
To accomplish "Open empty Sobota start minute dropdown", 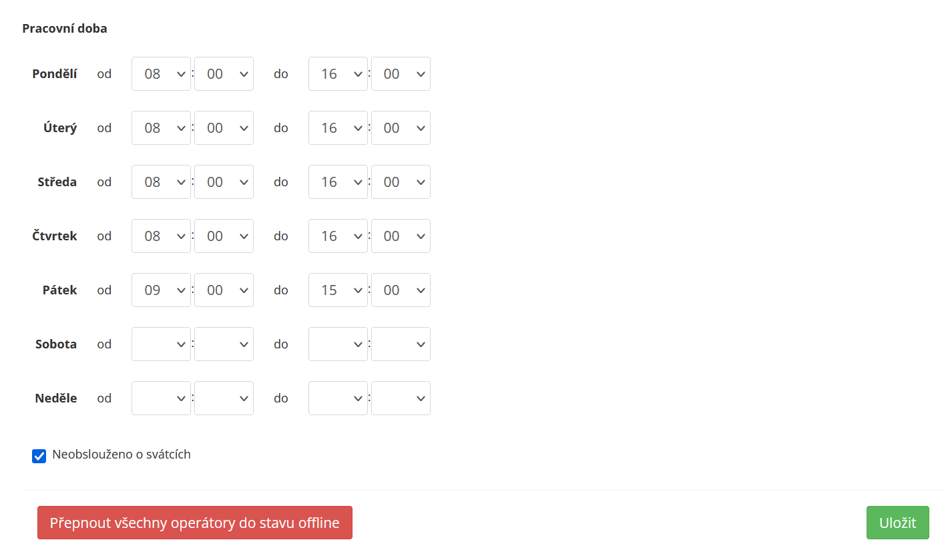I will (x=224, y=344).
